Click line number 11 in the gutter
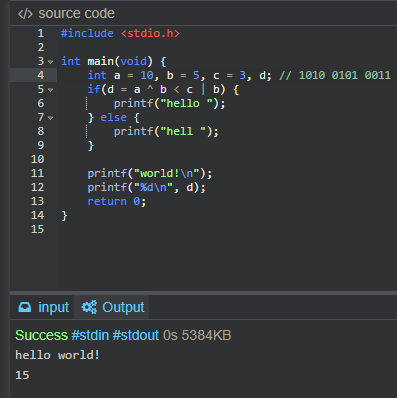 [37, 173]
